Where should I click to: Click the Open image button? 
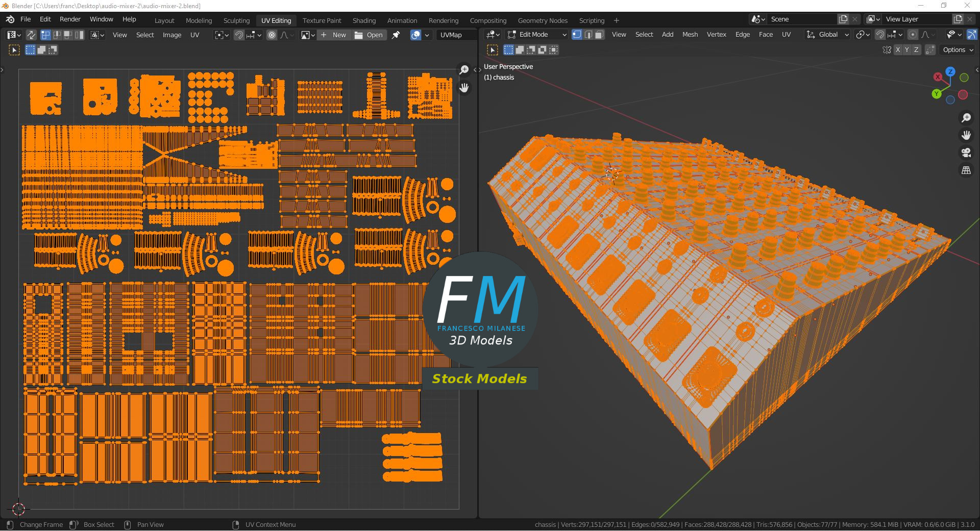369,35
